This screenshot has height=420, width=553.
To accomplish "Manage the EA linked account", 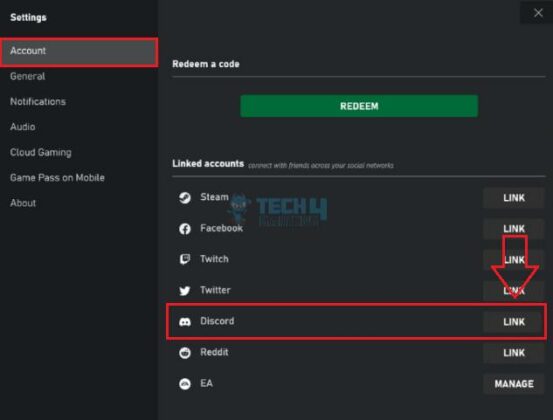I will click(x=514, y=384).
